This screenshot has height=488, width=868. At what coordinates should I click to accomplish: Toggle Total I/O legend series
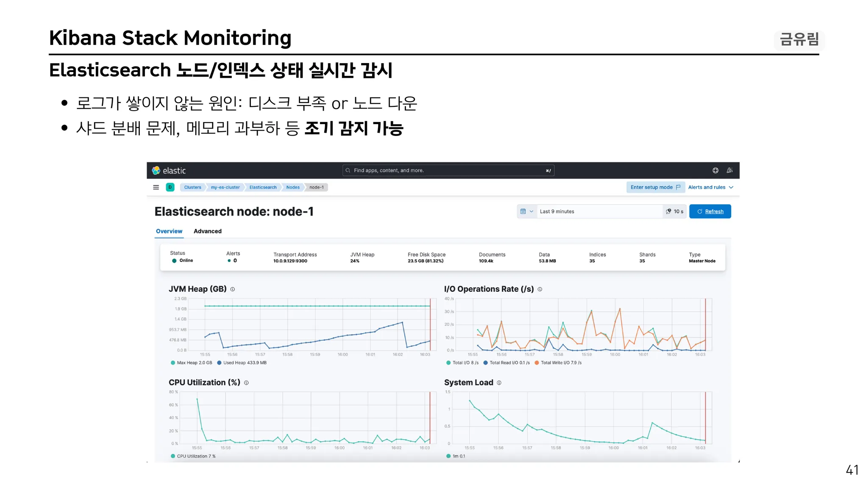[x=462, y=363]
